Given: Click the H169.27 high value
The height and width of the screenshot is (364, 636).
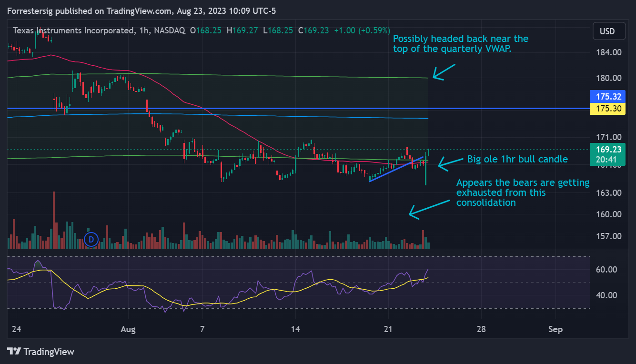Looking at the screenshot, I should coord(242,30).
